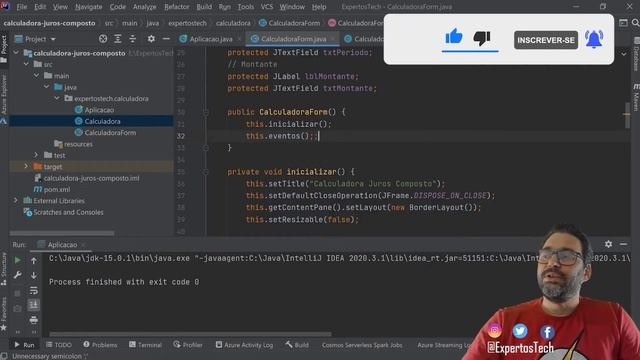The height and width of the screenshot is (360, 640).
Task: Open the Favorites side tab
Action: click(x=4, y=313)
